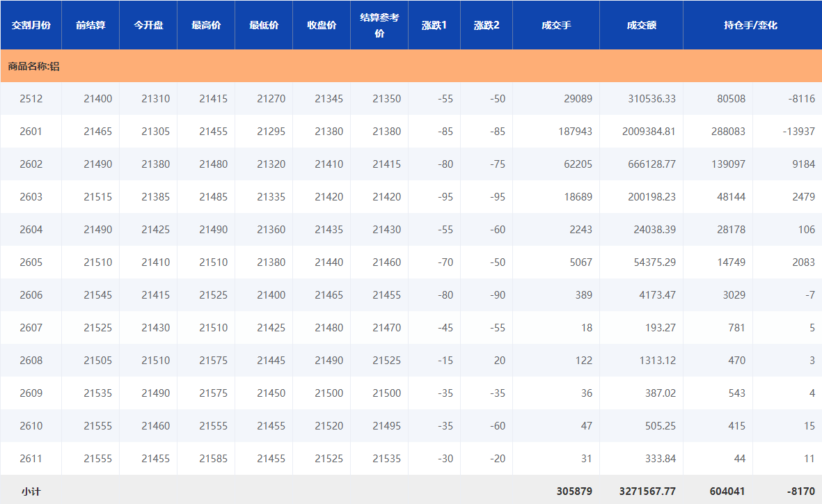Viewport: 822px width, 504px height.
Task: Click the 2601 contract row month
Action: click(31, 132)
